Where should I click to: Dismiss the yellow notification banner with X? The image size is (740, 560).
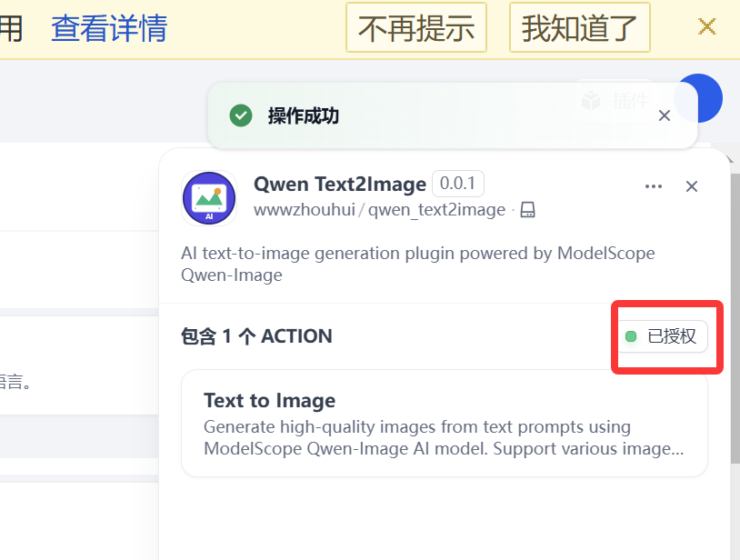click(707, 26)
